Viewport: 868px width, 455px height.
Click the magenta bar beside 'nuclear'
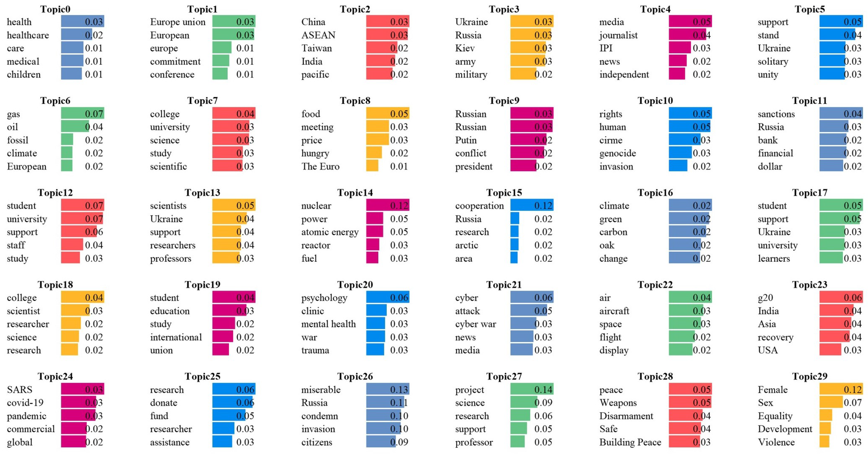pos(388,205)
